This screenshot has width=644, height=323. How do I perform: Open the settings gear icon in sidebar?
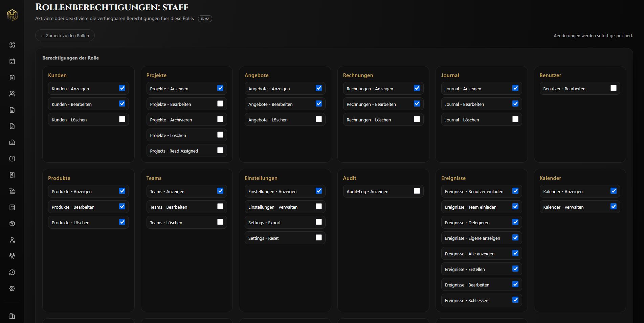pyautogui.click(x=12, y=289)
